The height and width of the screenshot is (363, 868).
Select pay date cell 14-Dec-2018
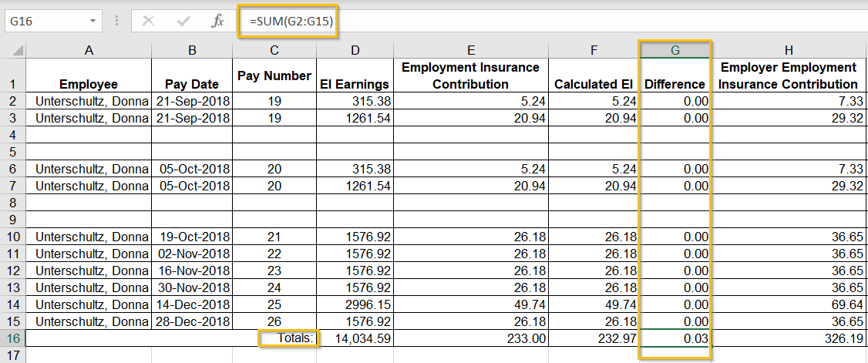[x=192, y=304]
